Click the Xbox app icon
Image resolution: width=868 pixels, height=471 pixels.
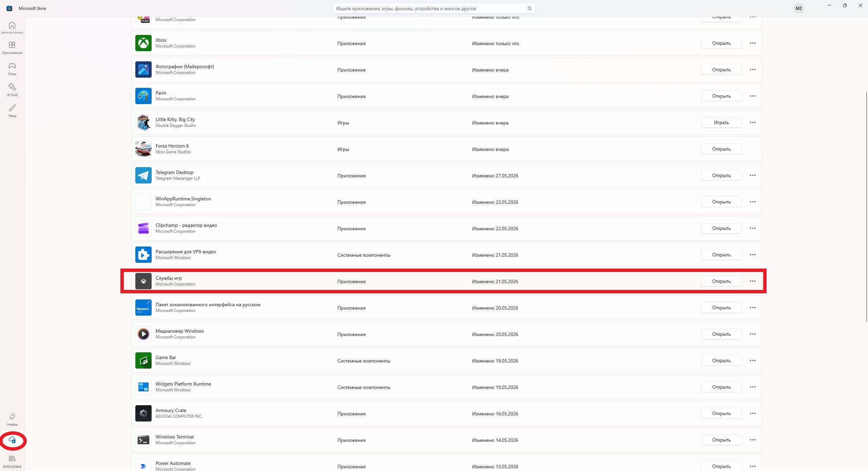[143, 43]
